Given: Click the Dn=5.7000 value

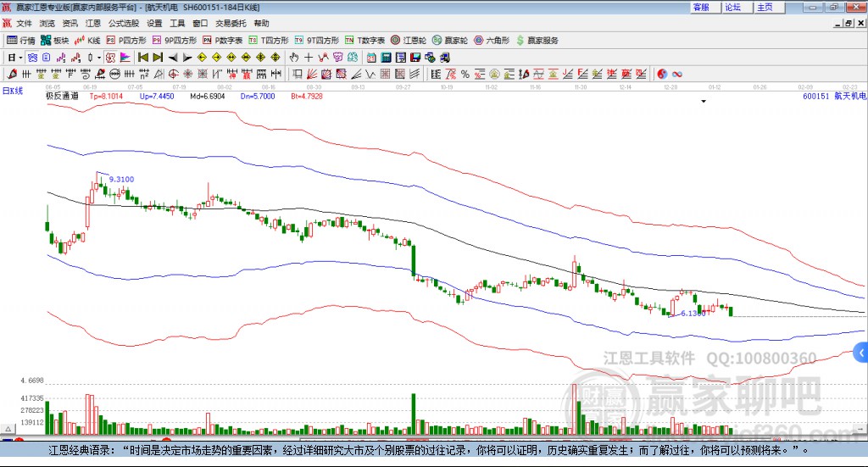Looking at the screenshot, I should 258,97.
